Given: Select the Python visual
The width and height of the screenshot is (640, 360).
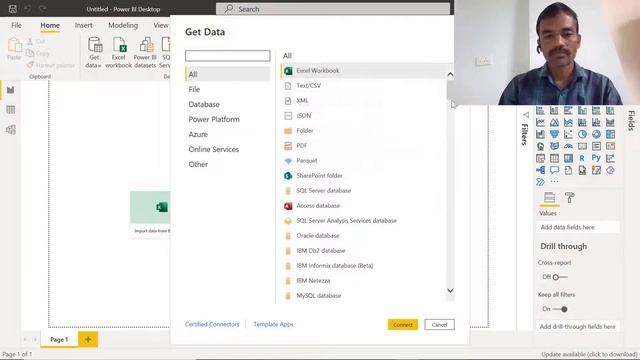Looking at the screenshot, I should [x=596, y=158].
